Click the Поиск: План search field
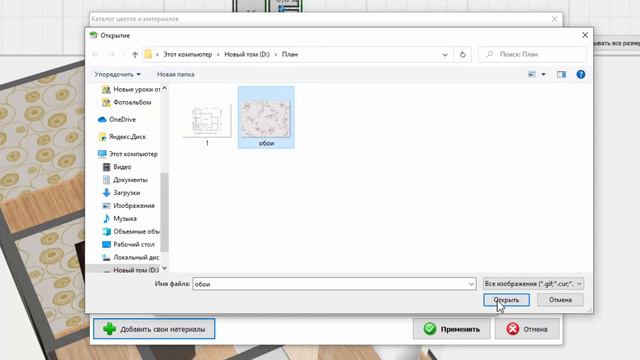Viewport: 640px width, 360px height. (x=532, y=54)
